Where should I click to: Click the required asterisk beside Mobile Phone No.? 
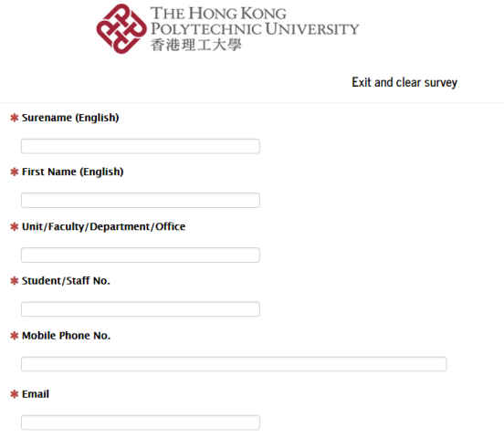(14, 336)
